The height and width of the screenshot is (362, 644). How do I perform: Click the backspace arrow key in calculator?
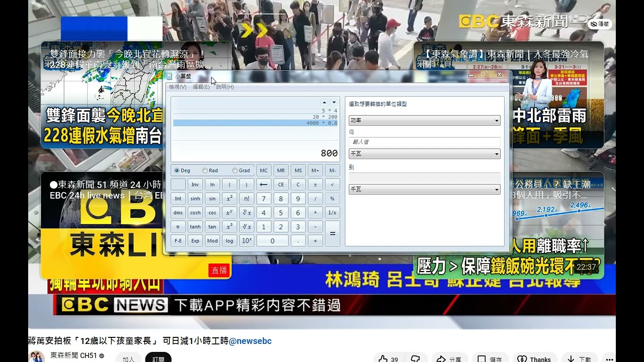264,185
